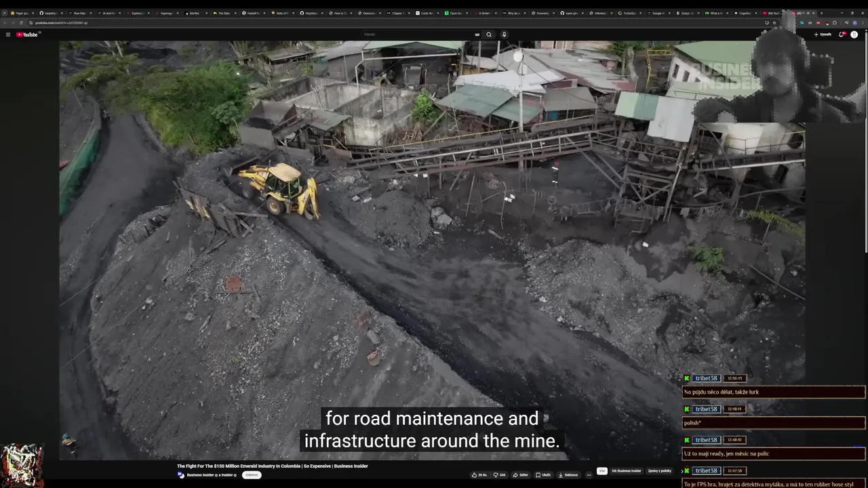868x488 pixels.
Task: Open YouTube notifications bell
Action: click(x=842, y=35)
